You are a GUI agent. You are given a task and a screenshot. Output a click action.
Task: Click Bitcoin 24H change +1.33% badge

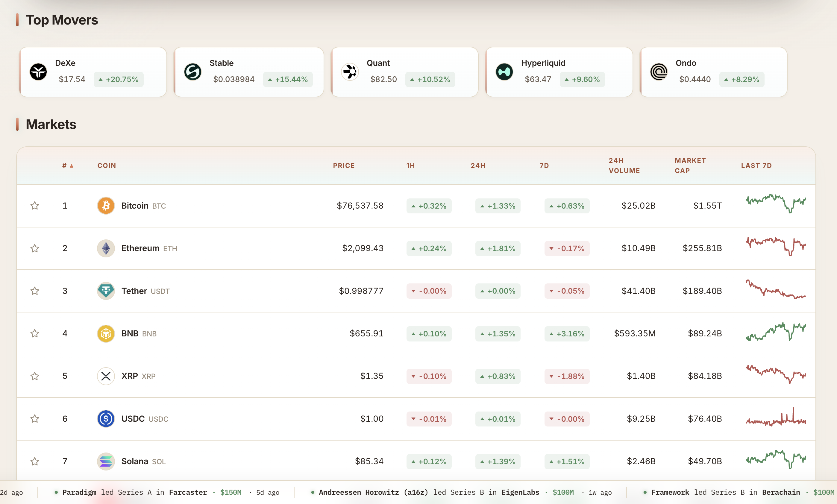tap(498, 206)
